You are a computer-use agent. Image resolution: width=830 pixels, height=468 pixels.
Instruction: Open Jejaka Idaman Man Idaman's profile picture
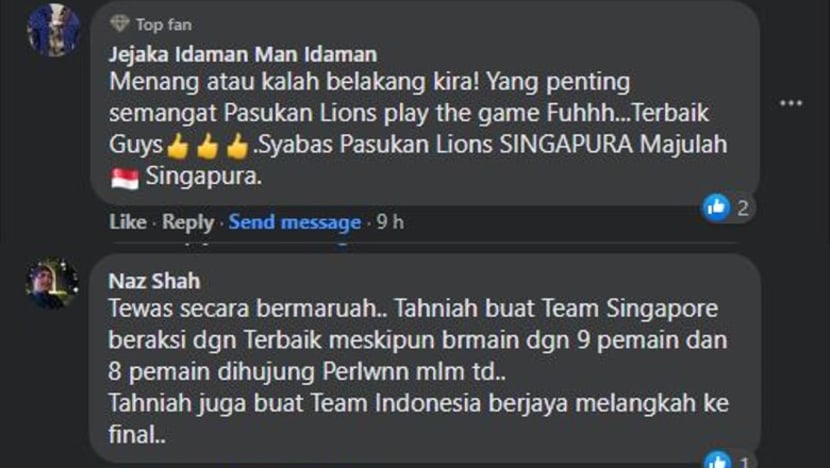53,30
